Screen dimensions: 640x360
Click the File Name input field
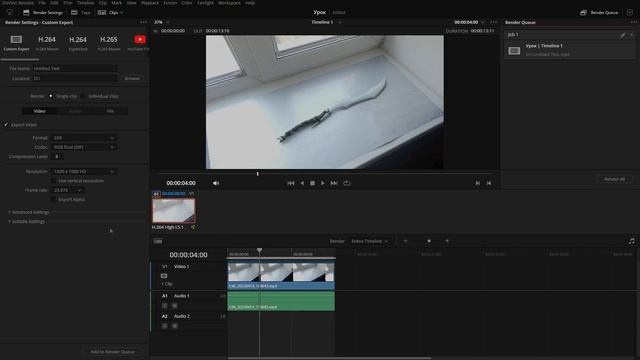[x=75, y=69]
